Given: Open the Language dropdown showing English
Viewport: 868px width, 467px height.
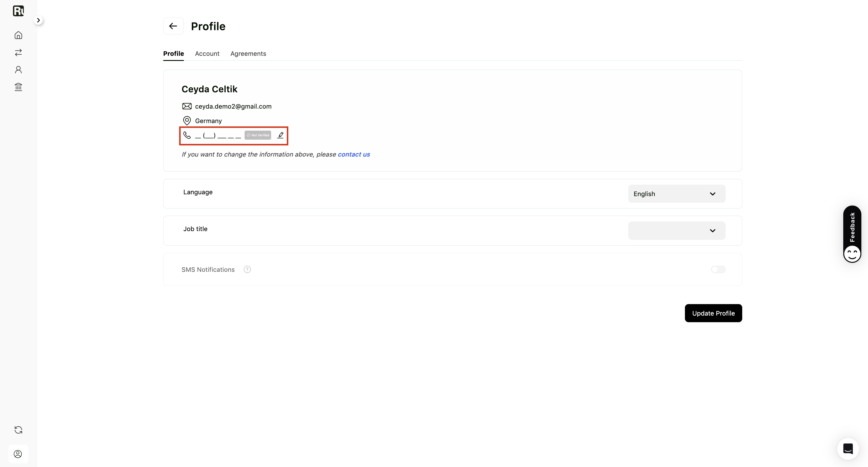Looking at the screenshot, I should 676,194.
